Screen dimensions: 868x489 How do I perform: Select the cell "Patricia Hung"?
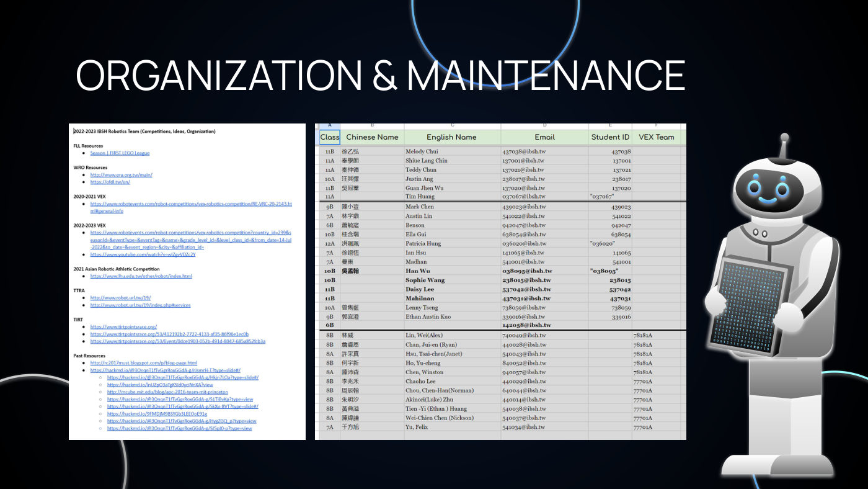[x=452, y=244]
